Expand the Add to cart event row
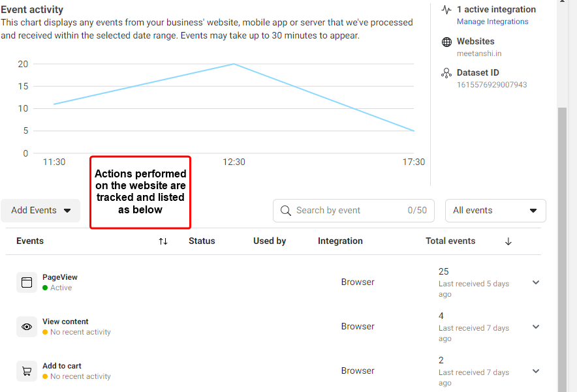This screenshot has height=392, width=577. pos(536,371)
